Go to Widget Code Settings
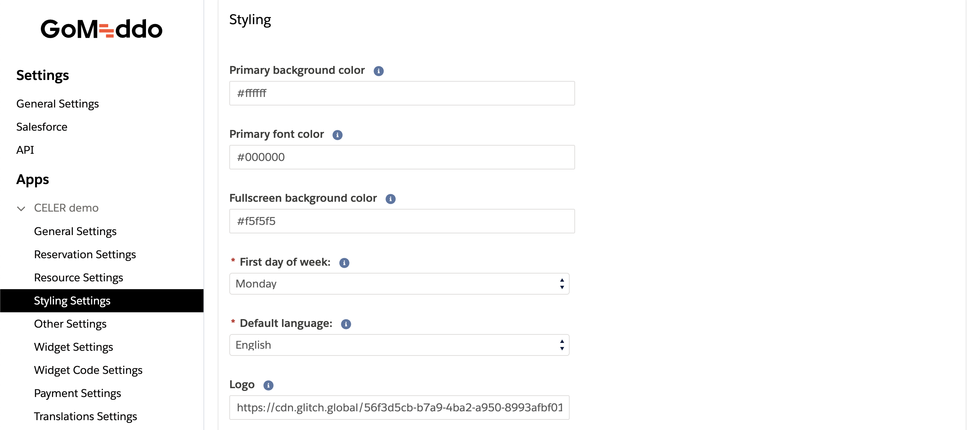The image size is (980, 430). 88,370
